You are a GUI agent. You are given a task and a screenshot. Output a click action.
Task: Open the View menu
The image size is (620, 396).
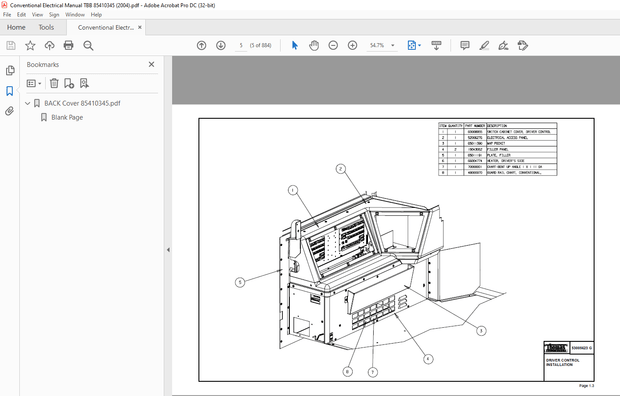(x=38, y=15)
